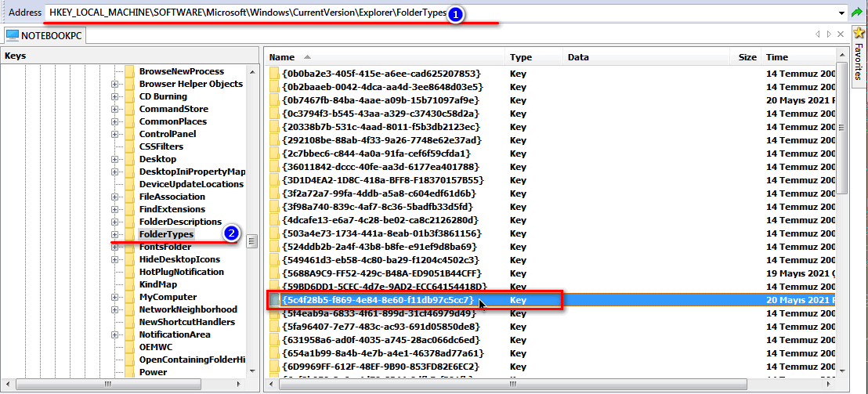
Task: Go to the previous tab arrow
Action: [817, 34]
